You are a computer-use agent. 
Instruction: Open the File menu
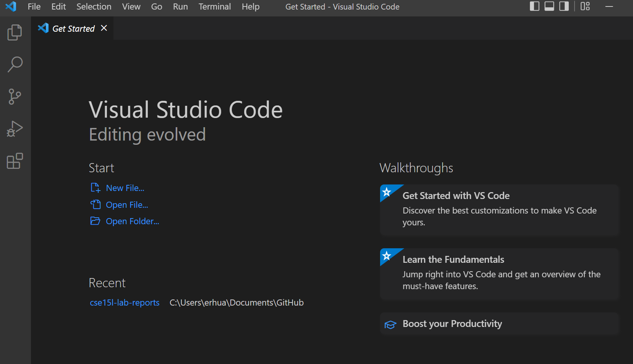34,6
